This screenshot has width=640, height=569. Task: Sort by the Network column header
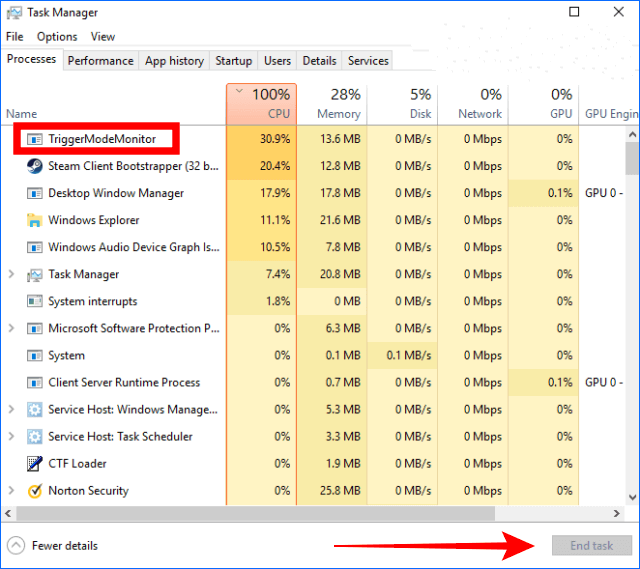coord(473,104)
